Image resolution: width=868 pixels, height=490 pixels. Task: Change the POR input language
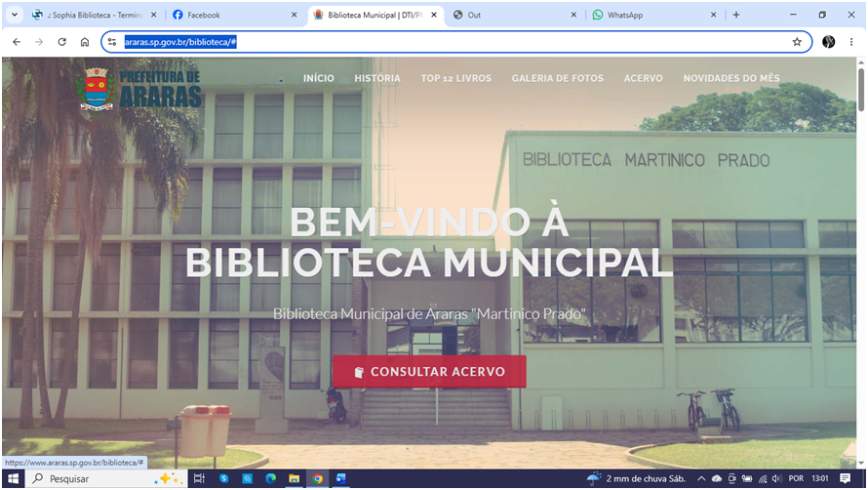(x=796, y=478)
